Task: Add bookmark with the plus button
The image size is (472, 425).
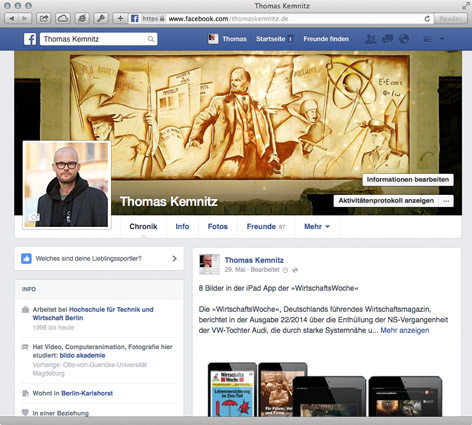Action: click(120, 19)
